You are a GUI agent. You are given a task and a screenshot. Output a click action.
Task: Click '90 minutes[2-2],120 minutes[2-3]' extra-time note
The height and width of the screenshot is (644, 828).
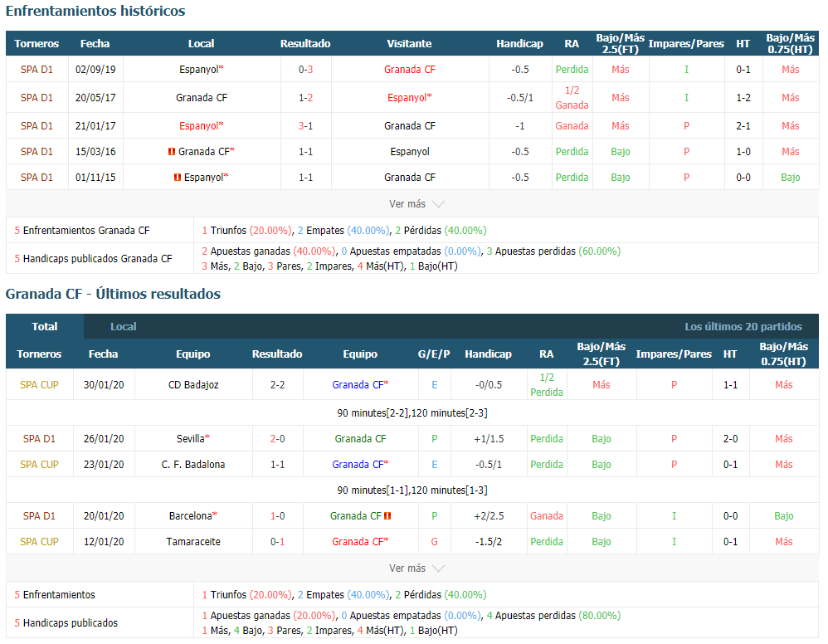pos(412,413)
